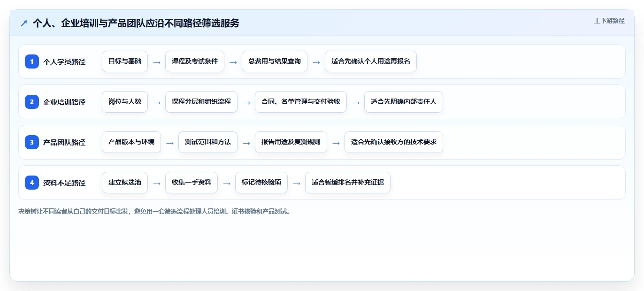Click the 适合暂缓排名并补充证据 box
This screenshot has width=644, height=291.
[x=348, y=183]
